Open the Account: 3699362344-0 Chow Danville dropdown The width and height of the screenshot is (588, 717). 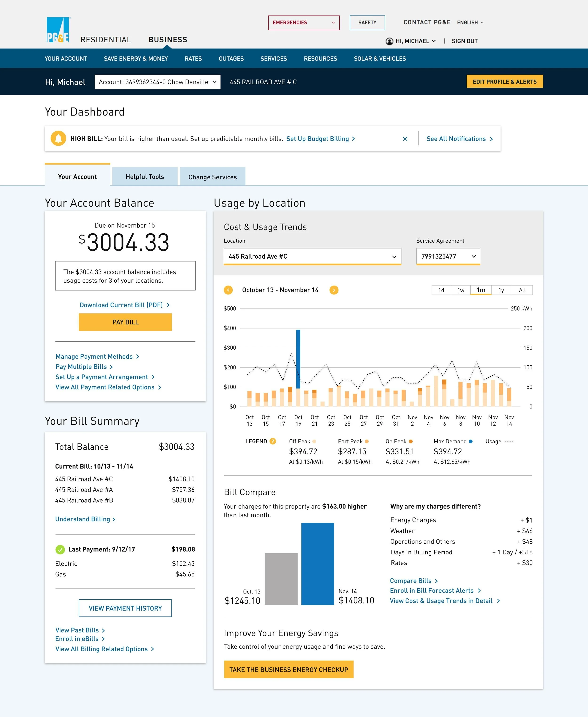(157, 82)
